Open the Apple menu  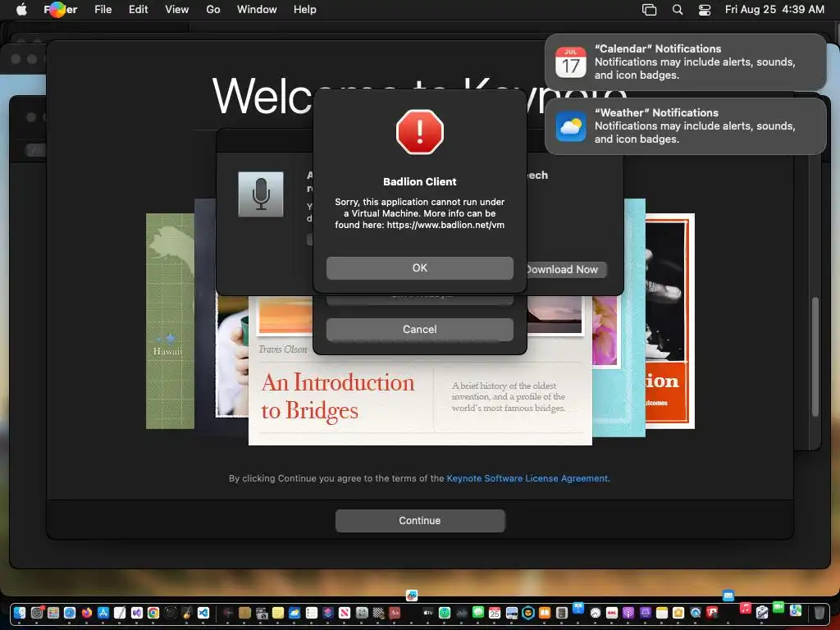(x=21, y=10)
